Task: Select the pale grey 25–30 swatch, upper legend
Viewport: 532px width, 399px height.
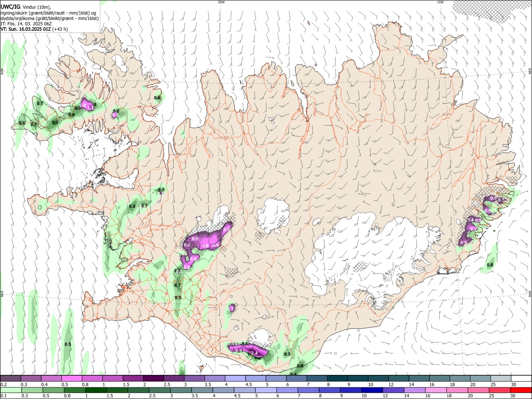Action: click(501, 378)
